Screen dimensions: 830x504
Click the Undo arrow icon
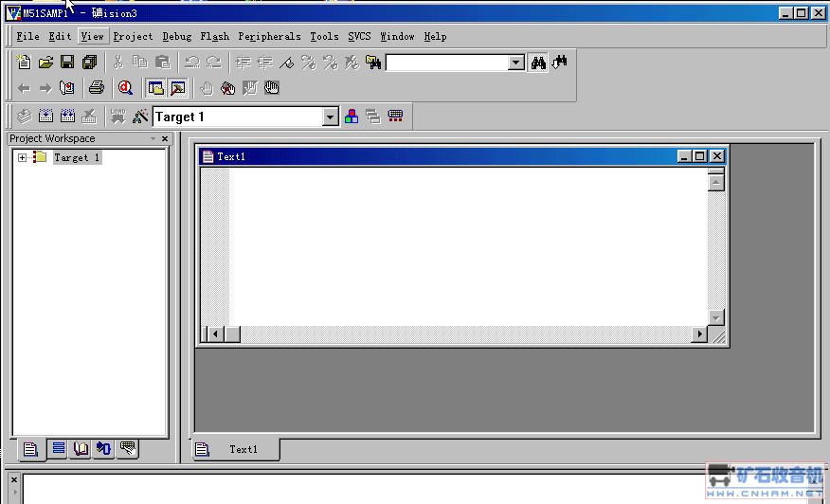(x=191, y=62)
